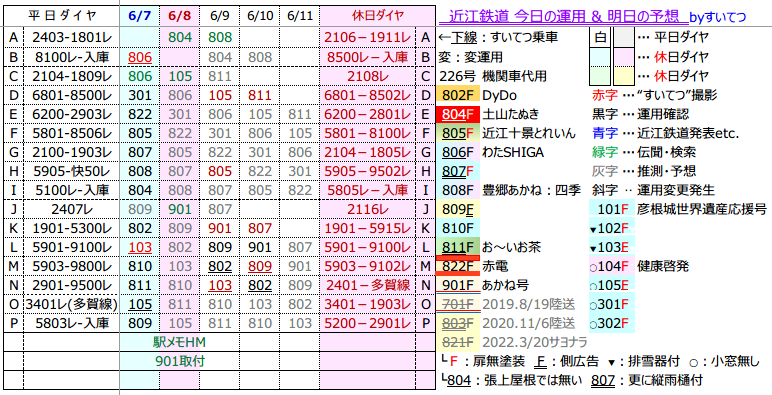Click the 斜字 運用変更発生 legend line
Screen dimensions: 772x395
click(653, 191)
